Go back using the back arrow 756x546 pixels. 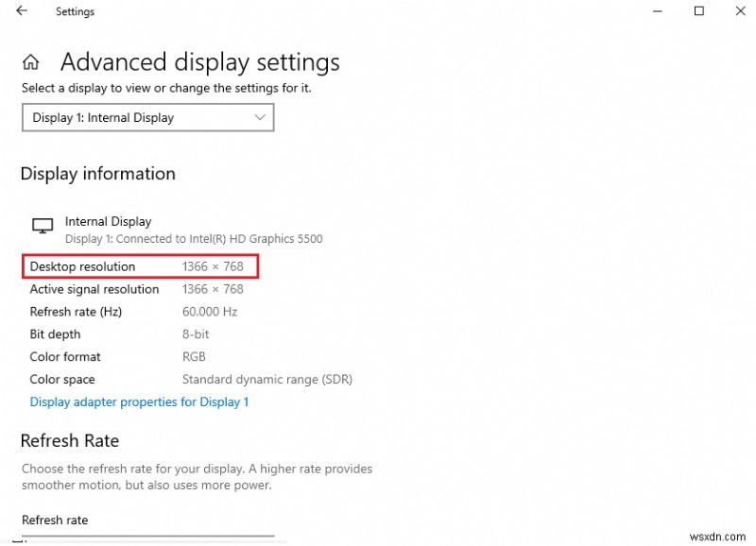click(22, 11)
